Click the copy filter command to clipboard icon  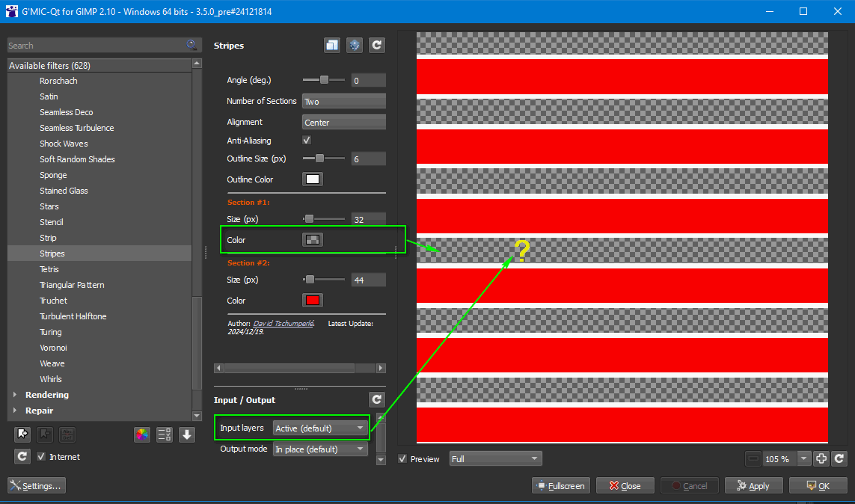tap(332, 45)
